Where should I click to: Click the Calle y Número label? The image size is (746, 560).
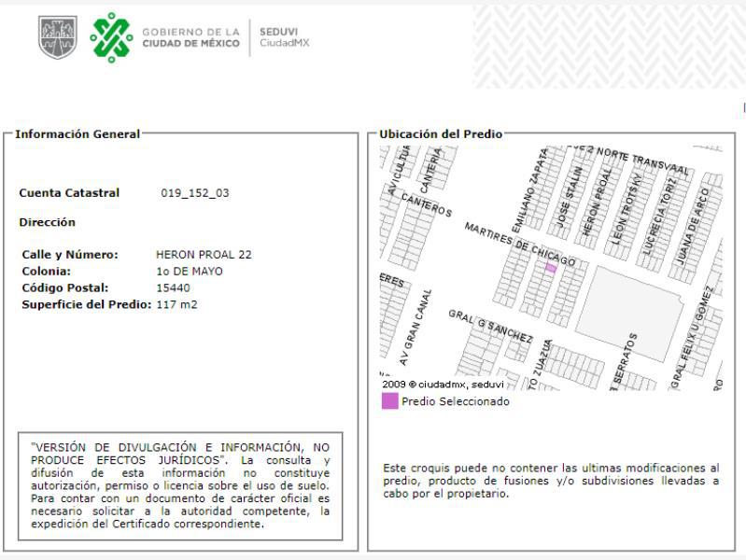coord(70,255)
